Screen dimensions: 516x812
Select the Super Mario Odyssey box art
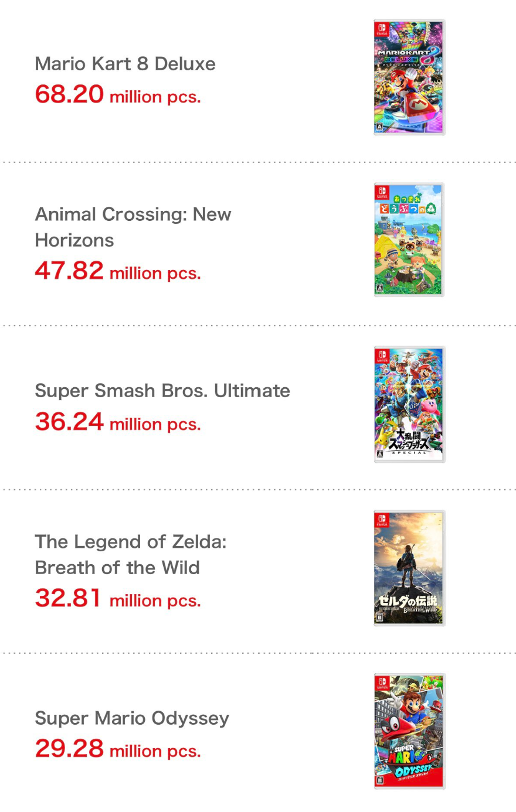click(409, 731)
